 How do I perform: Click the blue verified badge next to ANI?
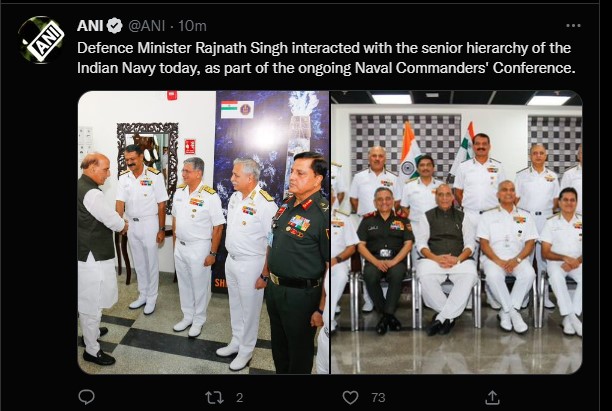point(115,25)
